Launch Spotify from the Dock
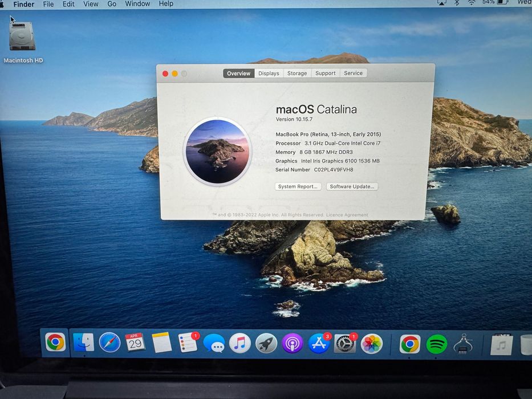The height and width of the screenshot is (399, 532). tap(436, 344)
